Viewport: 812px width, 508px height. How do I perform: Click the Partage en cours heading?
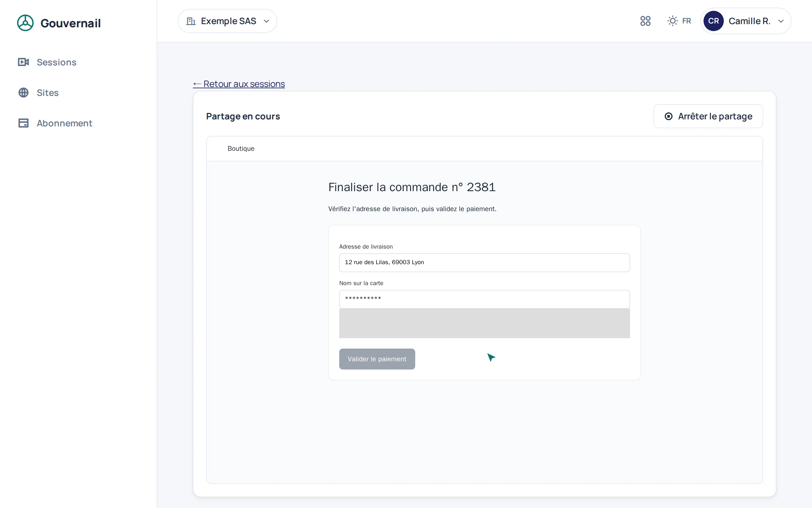(243, 116)
